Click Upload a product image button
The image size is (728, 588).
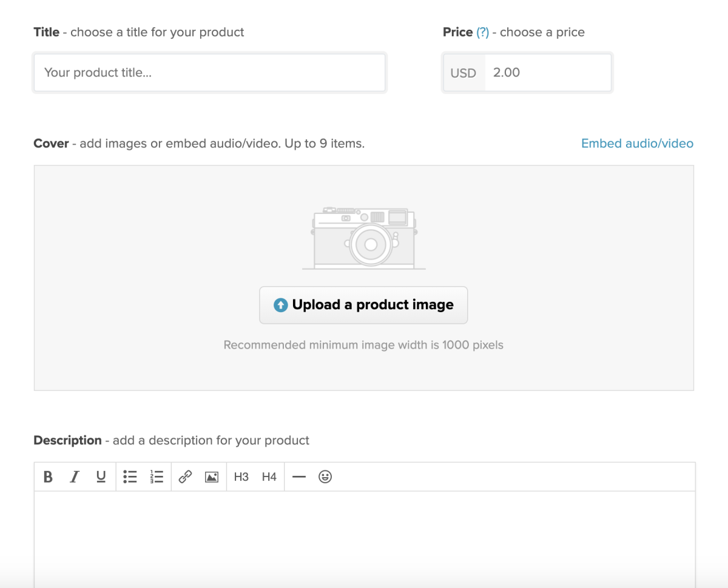click(363, 305)
